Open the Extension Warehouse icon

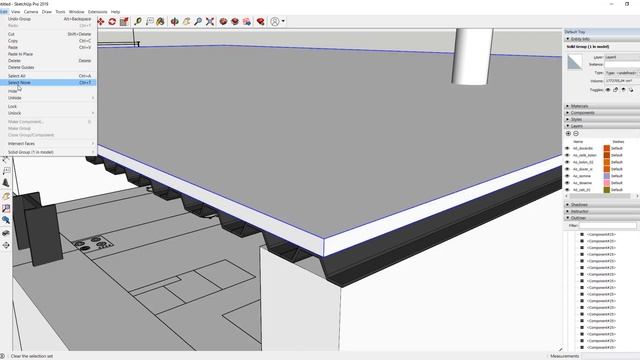(235, 22)
